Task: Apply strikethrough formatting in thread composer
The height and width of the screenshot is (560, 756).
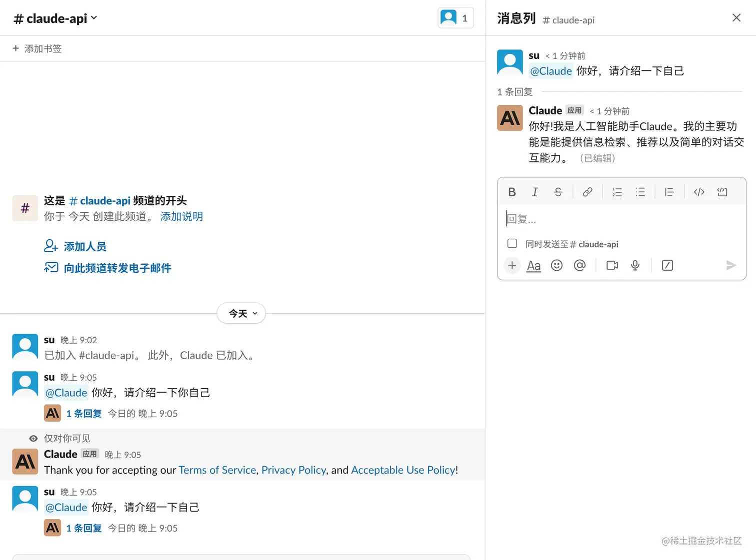Action: click(x=558, y=192)
